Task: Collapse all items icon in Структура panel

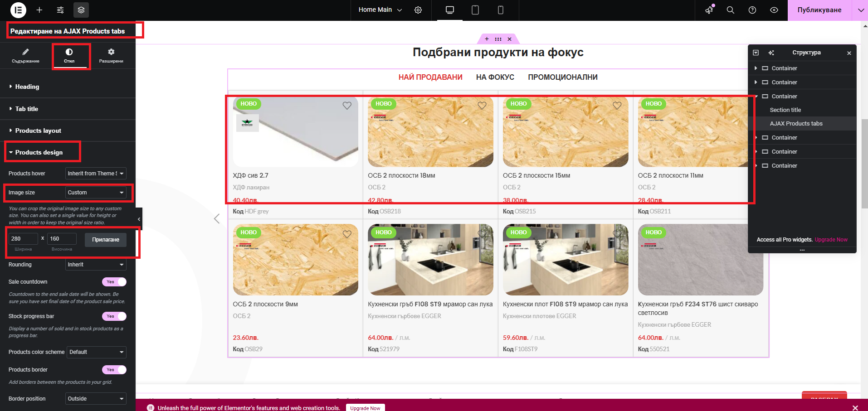Action: [x=756, y=53]
